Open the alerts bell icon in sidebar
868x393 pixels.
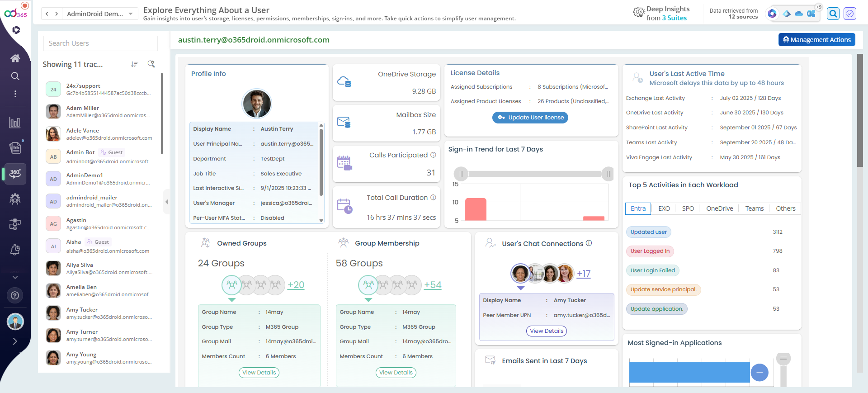click(15, 249)
